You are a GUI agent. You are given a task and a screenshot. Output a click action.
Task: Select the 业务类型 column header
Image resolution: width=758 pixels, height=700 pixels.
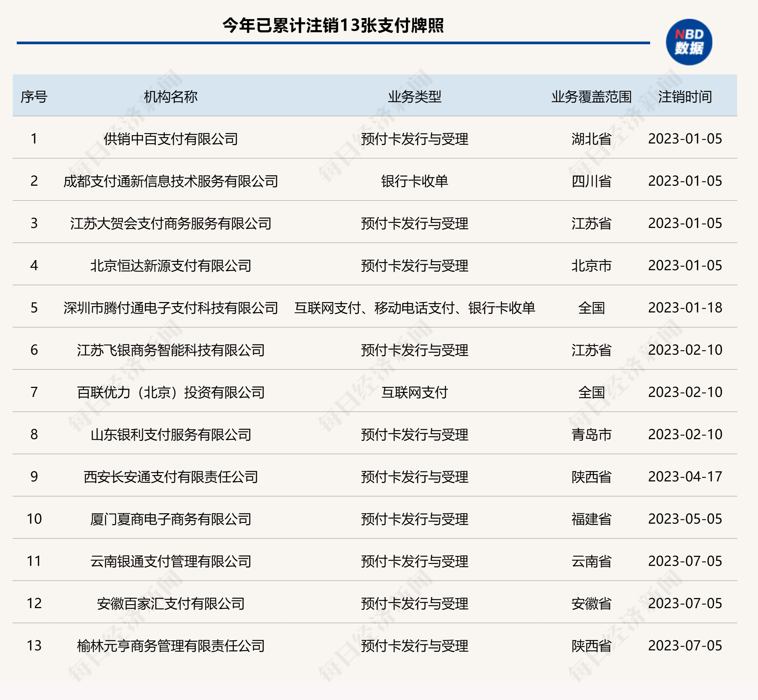pos(415,97)
